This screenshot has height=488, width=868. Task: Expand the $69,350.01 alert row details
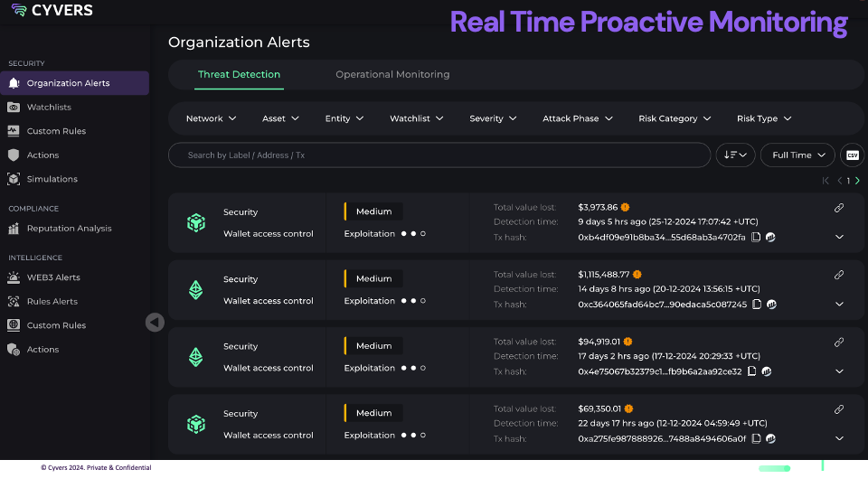click(839, 438)
